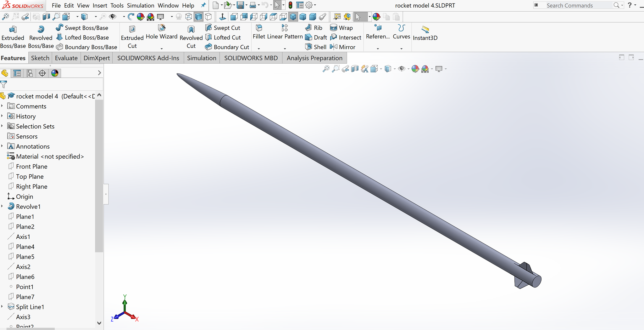
Task: Start the Linear Pattern tool
Action: pos(285,32)
